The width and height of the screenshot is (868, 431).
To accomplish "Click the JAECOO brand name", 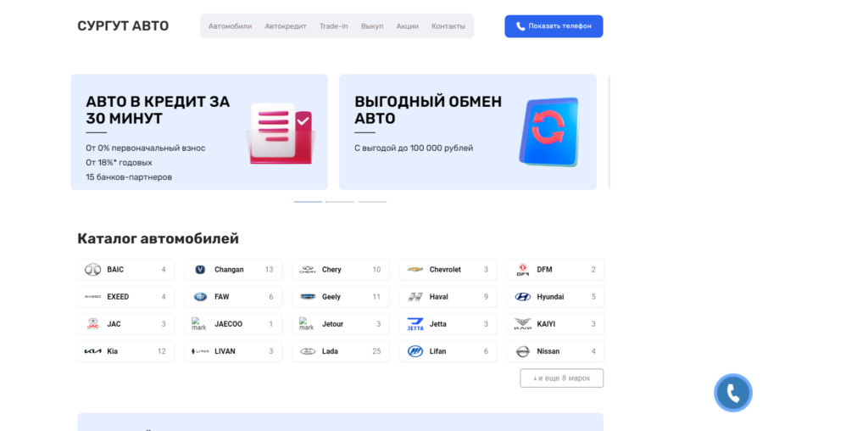I will click(x=229, y=324).
